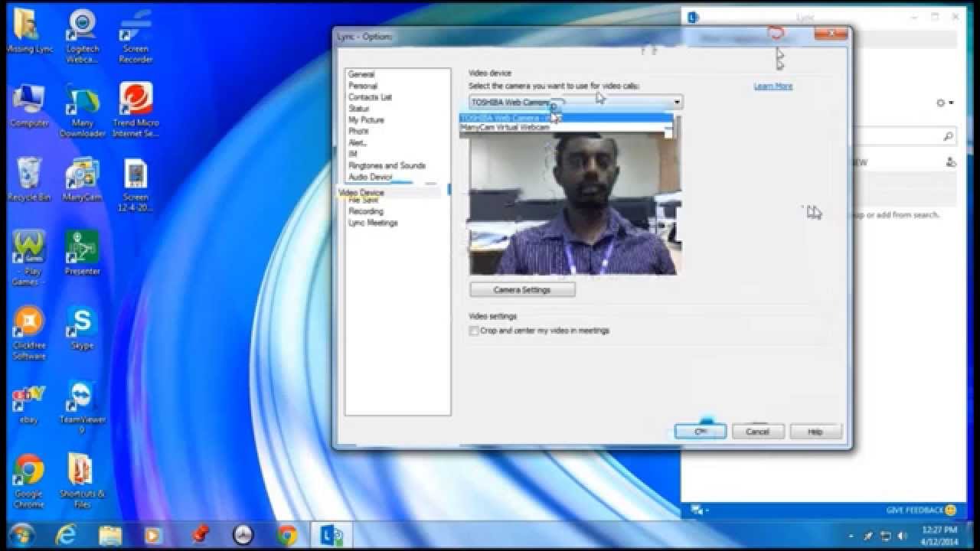Click the red pushpin taskbar icon
The image size is (980, 551).
coord(201,534)
